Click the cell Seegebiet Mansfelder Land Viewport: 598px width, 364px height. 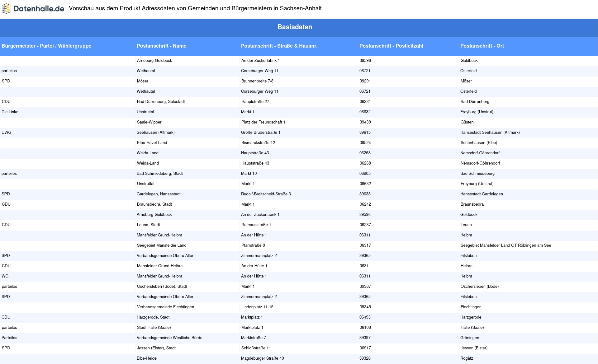click(162, 245)
